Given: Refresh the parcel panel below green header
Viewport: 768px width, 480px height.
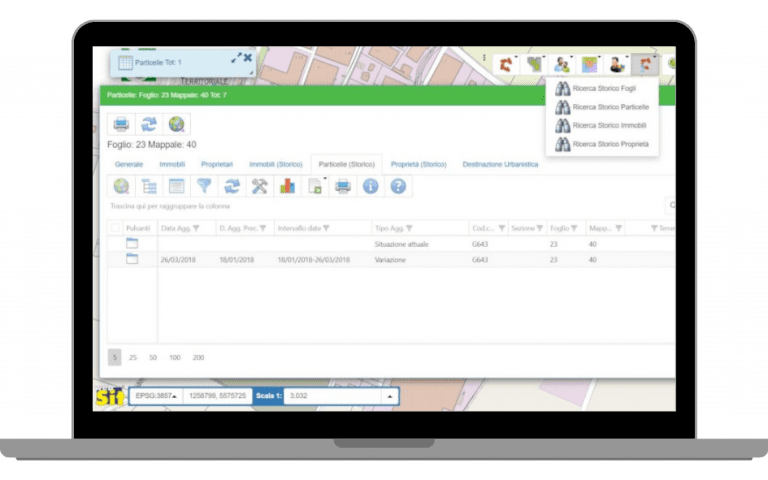Looking at the screenshot, I should coord(148,124).
